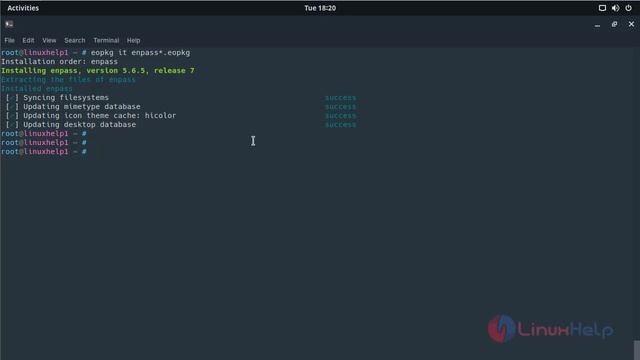Restore the terminal window size
The width and height of the screenshot is (640, 360).
coord(614,24)
